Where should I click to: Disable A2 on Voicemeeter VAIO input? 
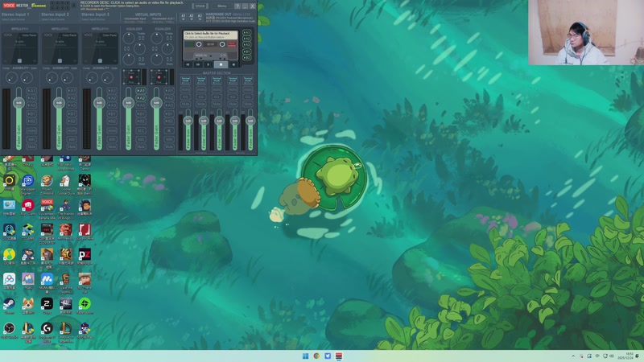(141, 98)
